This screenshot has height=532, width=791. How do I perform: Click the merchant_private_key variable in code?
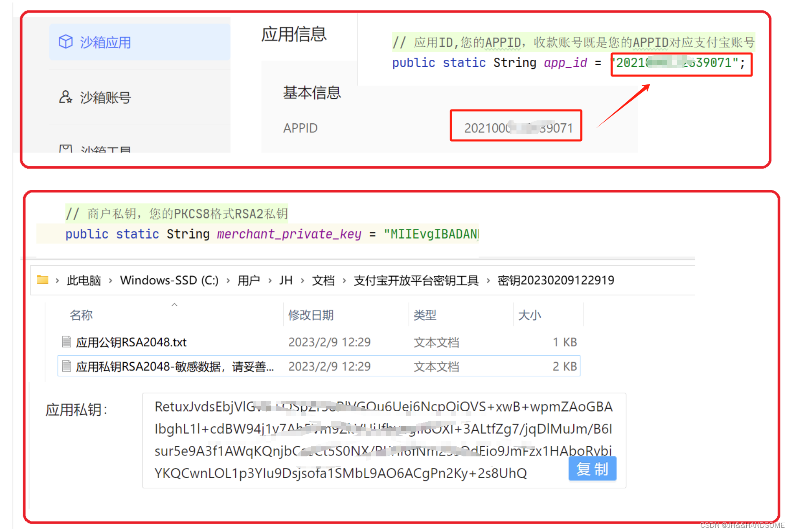[289, 234]
